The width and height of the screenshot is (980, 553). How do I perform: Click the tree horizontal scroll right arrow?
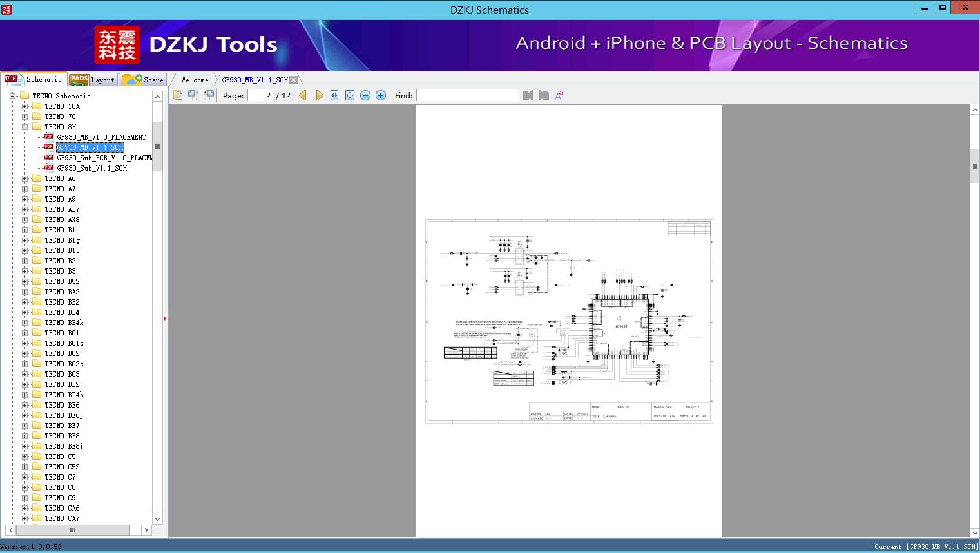click(146, 530)
